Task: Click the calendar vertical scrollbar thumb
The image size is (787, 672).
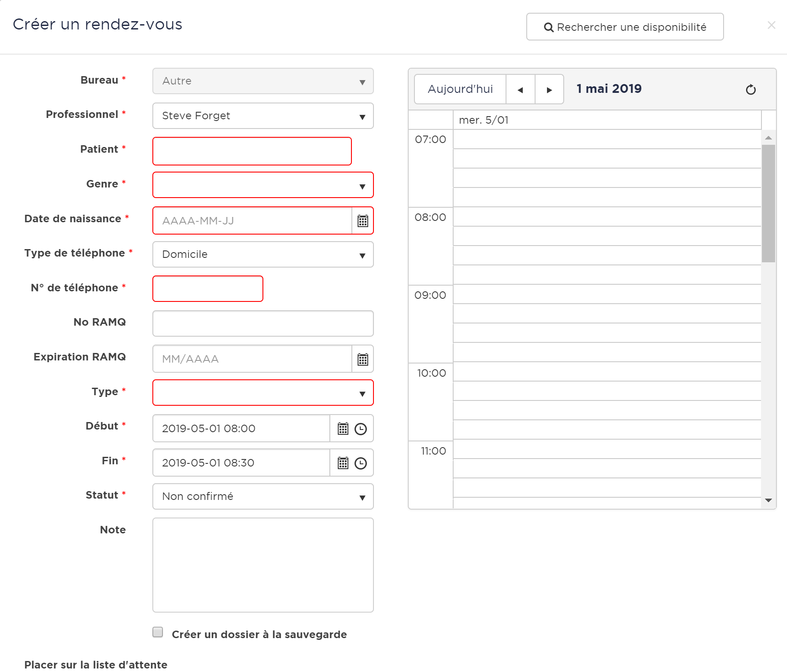Action: coord(768,202)
